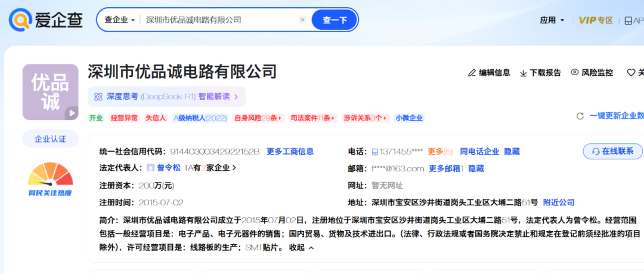
Task: Click the 优品诚 company logo thumbnail
Action: tap(50, 92)
